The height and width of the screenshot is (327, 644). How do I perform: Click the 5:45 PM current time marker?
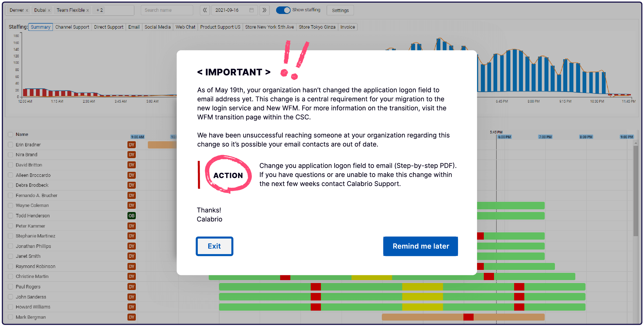pyautogui.click(x=496, y=132)
